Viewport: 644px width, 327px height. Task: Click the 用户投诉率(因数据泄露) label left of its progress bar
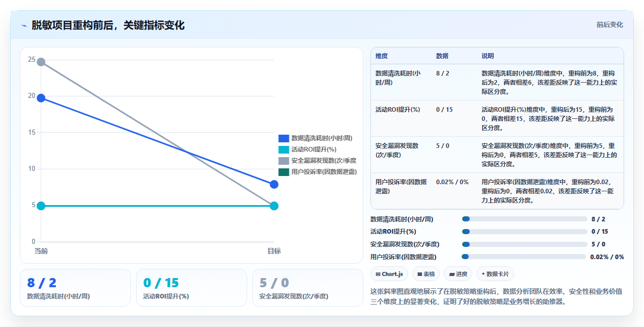tap(404, 257)
